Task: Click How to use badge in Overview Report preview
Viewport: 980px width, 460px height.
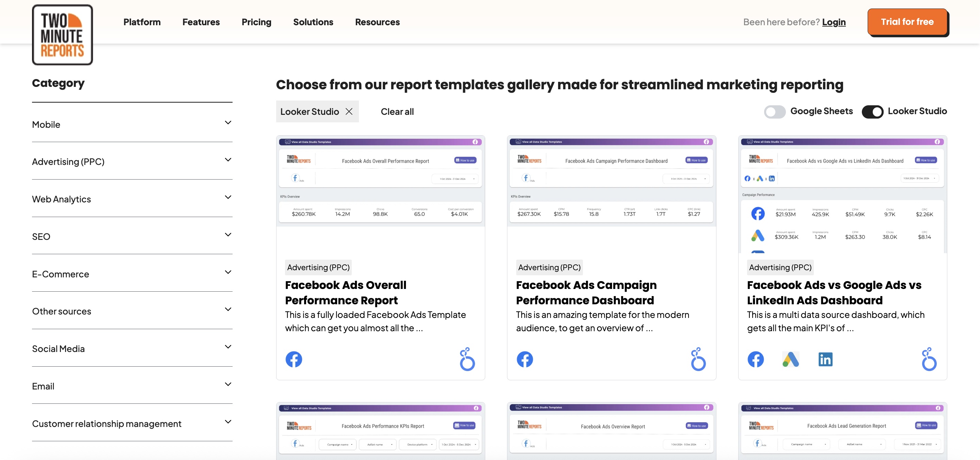Action: pos(697,426)
